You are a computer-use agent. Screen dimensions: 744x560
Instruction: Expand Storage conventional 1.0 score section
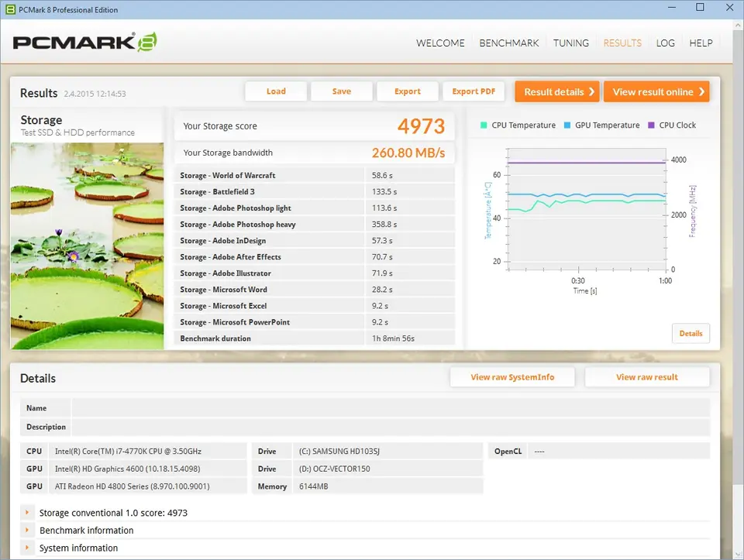click(x=27, y=513)
